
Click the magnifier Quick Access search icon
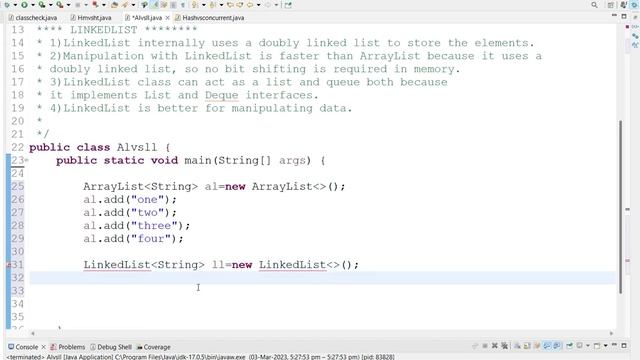[x=594, y=5]
